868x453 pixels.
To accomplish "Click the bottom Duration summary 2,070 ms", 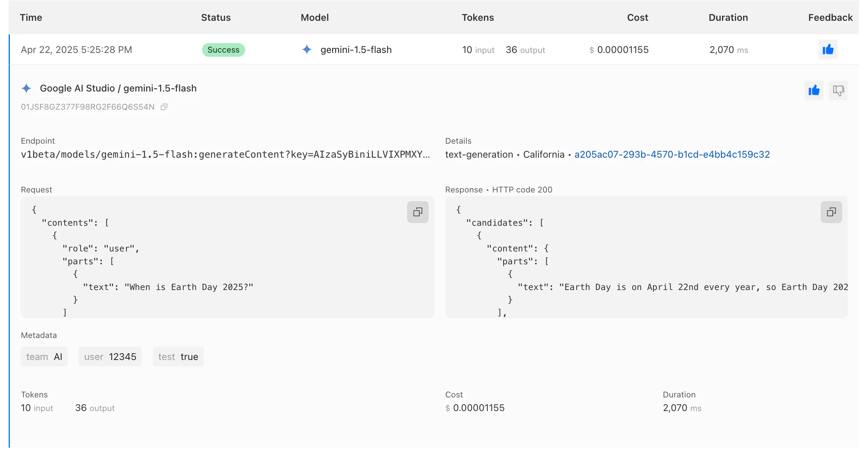I will [x=682, y=408].
